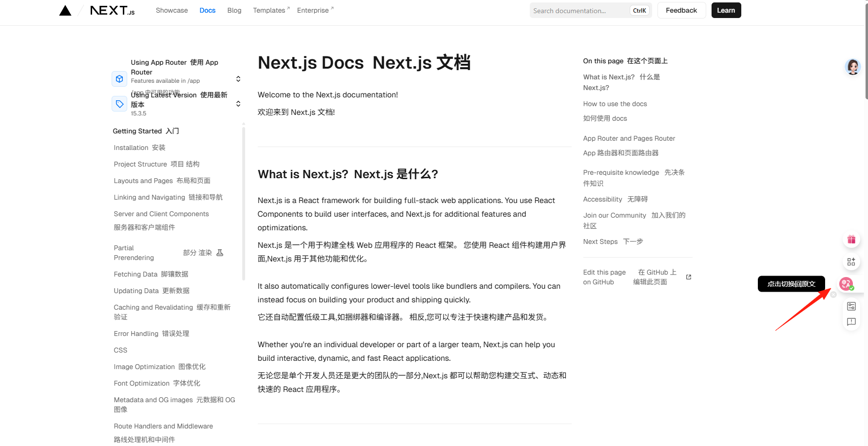Click the page vertical scrollbar
The height and width of the screenshot is (446, 868).
pyautogui.click(x=866, y=51)
